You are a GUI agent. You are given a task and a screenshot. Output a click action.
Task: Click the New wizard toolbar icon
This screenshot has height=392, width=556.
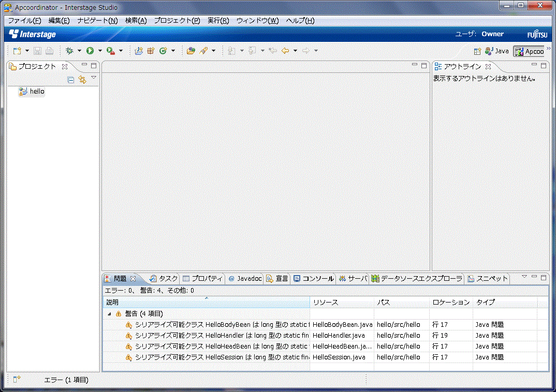[x=17, y=51]
